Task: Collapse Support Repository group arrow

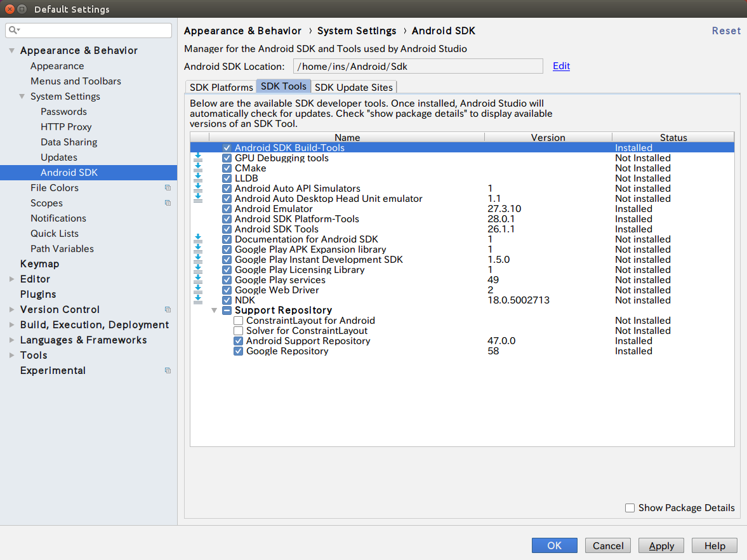Action: tap(215, 310)
